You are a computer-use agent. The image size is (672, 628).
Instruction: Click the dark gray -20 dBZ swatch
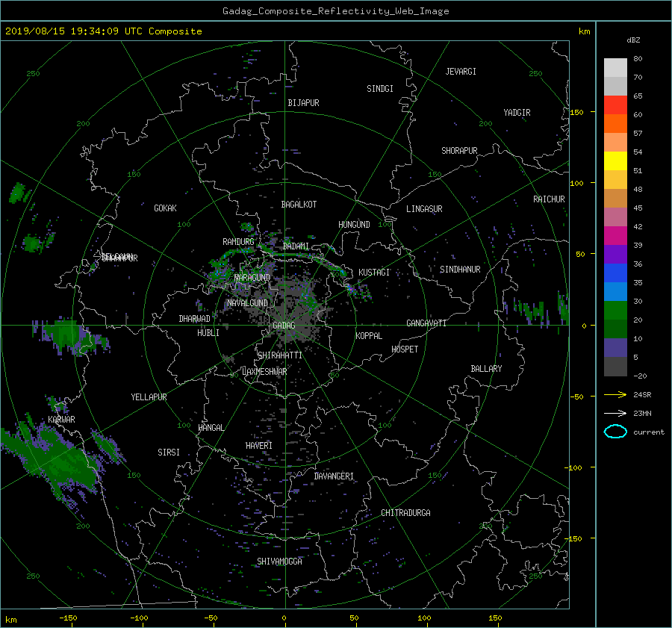[615, 367]
